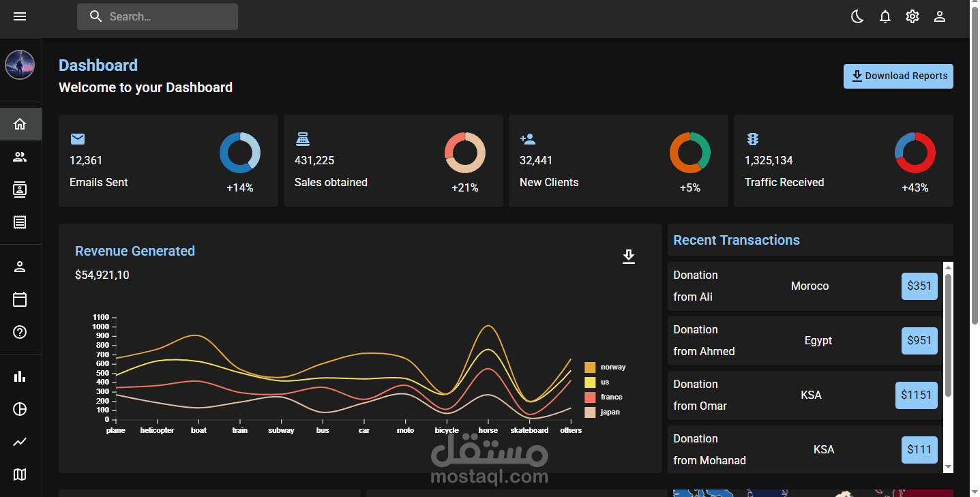
Task: Open the bar chart sidebar item
Action: tap(20, 376)
